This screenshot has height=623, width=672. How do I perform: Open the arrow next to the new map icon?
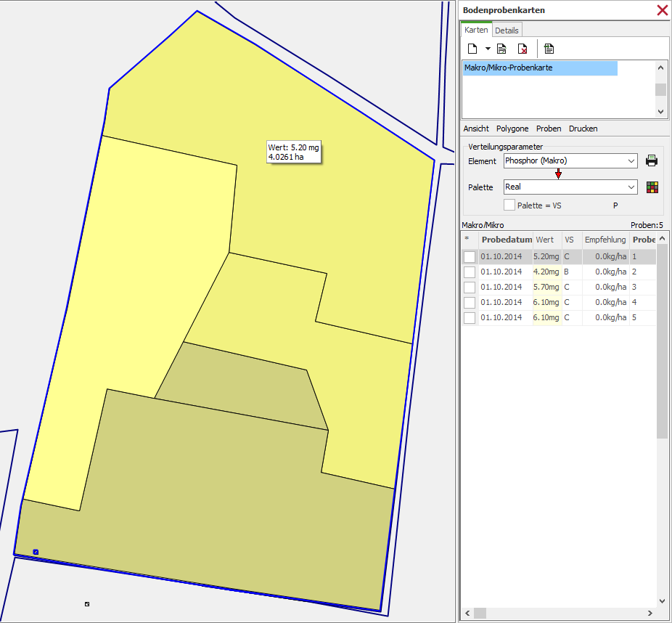coord(488,49)
